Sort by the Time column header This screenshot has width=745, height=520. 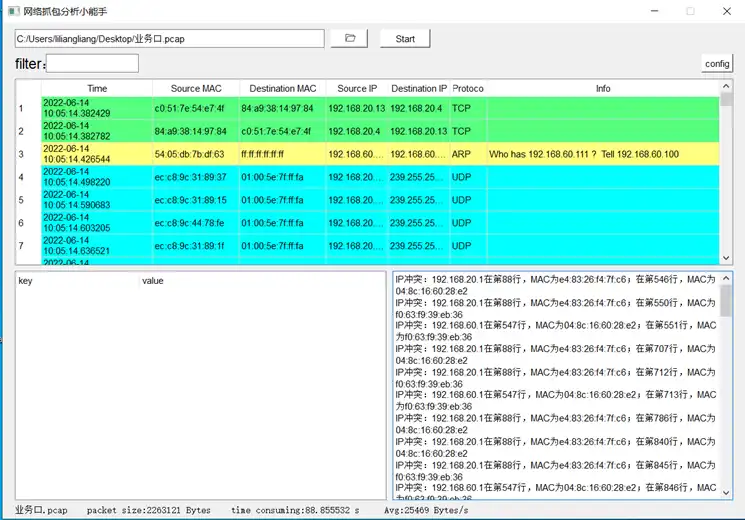point(96,88)
